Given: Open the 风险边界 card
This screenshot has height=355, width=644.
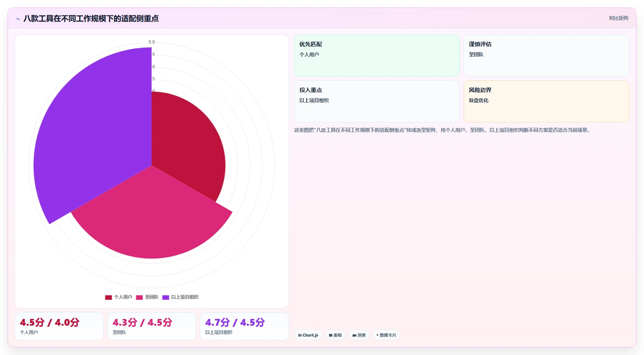Looking at the screenshot, I should point(546,101).
